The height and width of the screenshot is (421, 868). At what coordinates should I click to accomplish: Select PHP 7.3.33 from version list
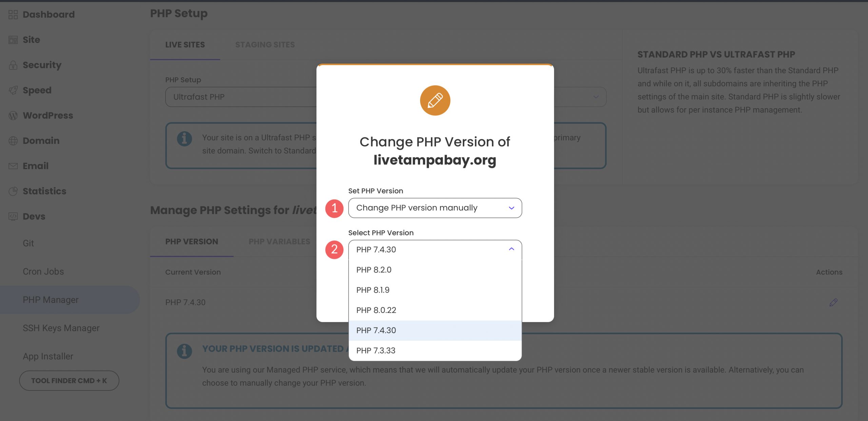pyautogui.click(x=435, y=350)
